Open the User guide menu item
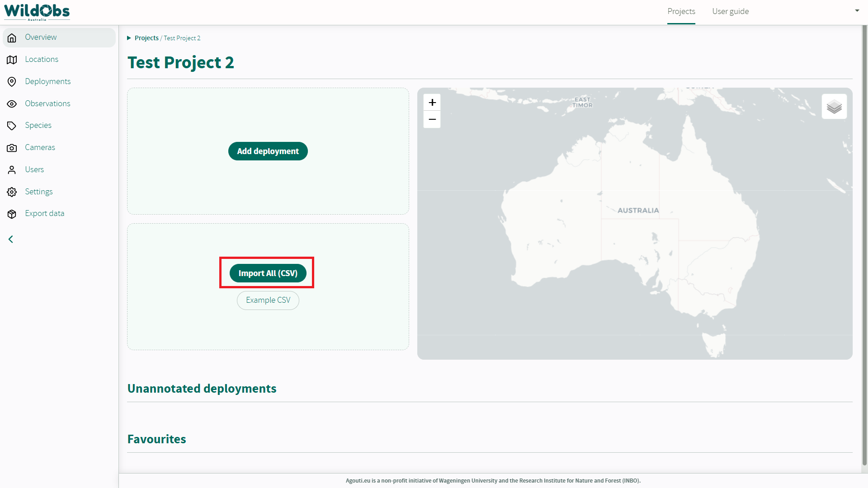 pos(730,11)
